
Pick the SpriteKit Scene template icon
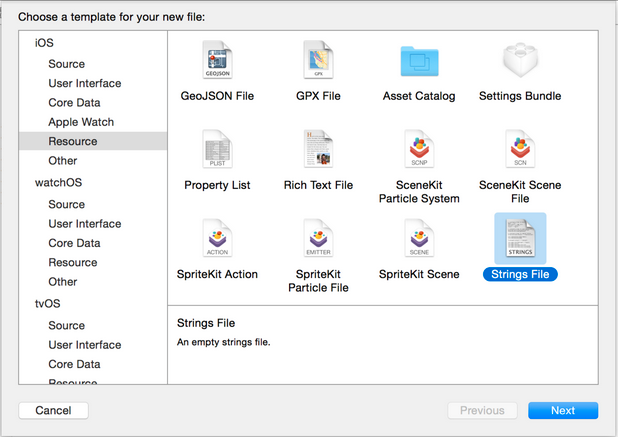(419, 238)
